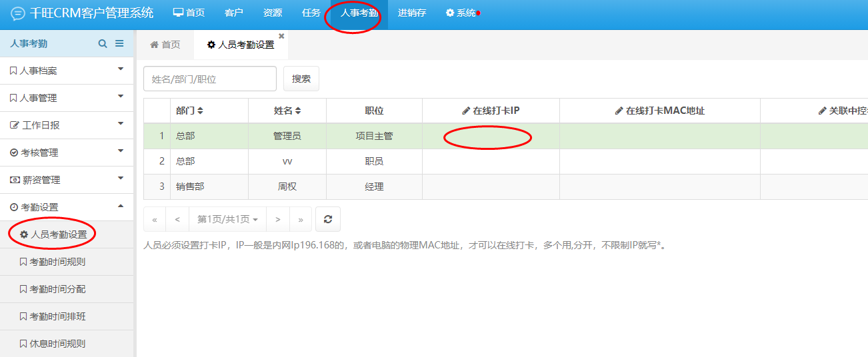
Task: Click the home icon in 首页 tab
Action: pos(154,45)
